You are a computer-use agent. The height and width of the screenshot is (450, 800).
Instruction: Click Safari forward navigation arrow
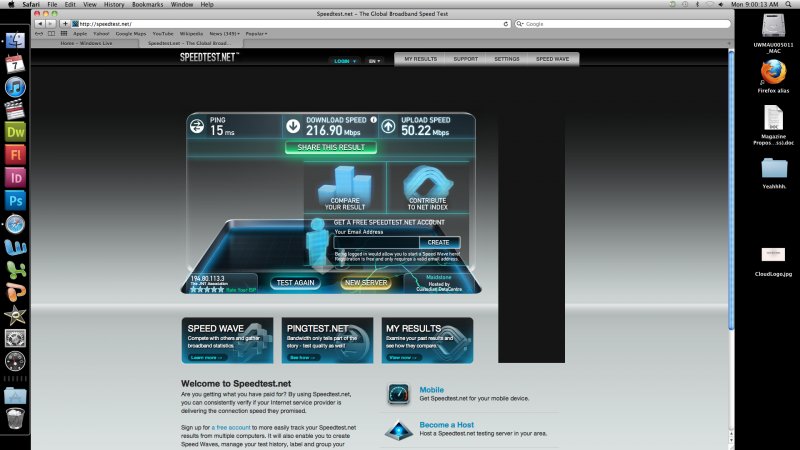[51, 23]
